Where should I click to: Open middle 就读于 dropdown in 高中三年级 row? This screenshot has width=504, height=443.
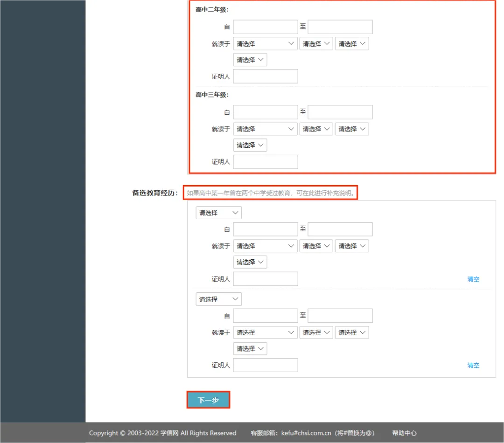[x=316, y=129]
